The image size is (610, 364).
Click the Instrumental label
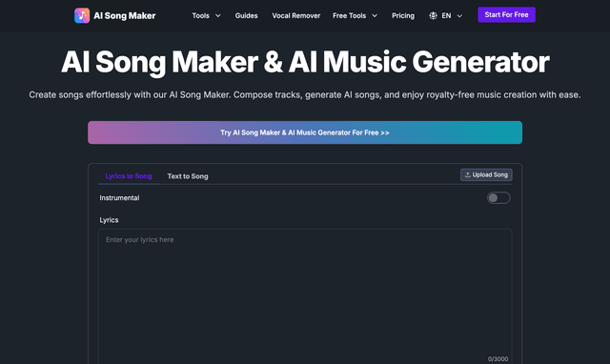click(119, 198)
